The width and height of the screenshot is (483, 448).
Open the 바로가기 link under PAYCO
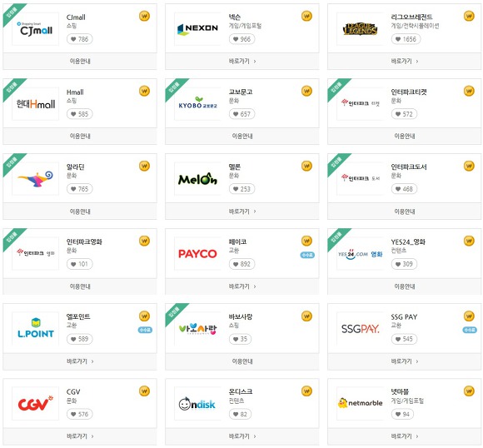(x=242, y=286)
